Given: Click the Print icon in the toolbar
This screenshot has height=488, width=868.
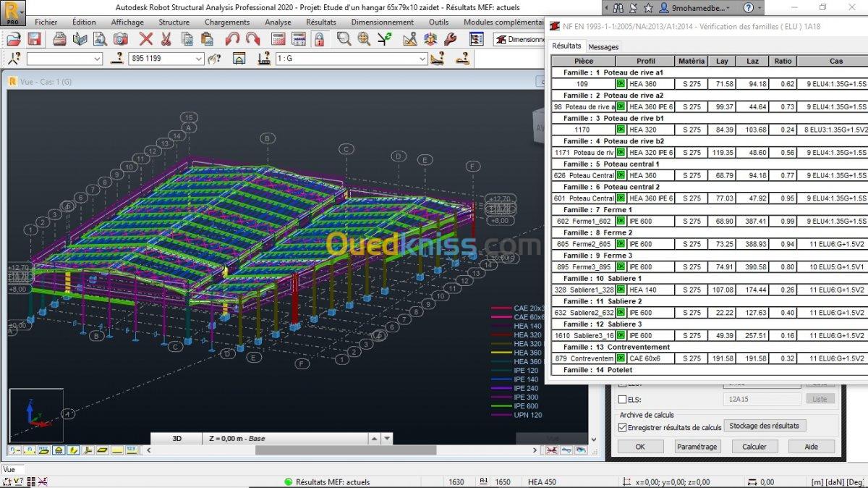Looking at the screenshot, I should 61,39.
